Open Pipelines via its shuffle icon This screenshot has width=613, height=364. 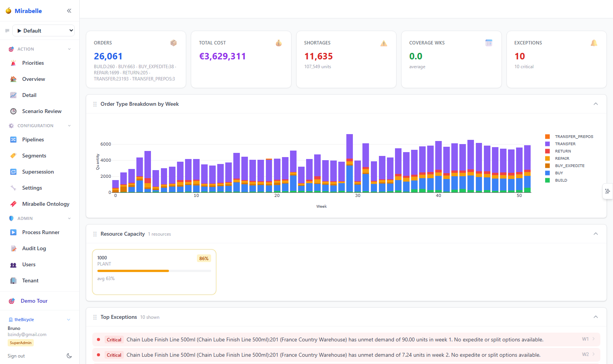[13, 139]
